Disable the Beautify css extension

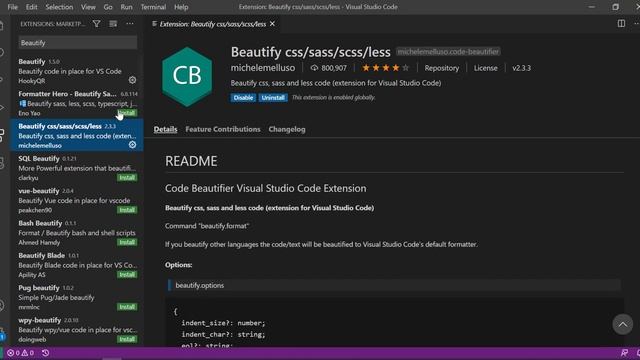[243, 98]
